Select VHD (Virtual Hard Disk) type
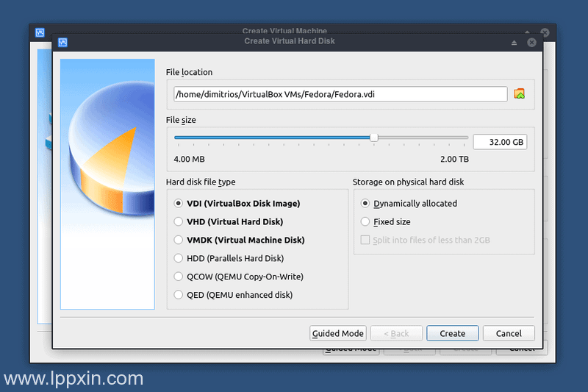 [229, 221]
